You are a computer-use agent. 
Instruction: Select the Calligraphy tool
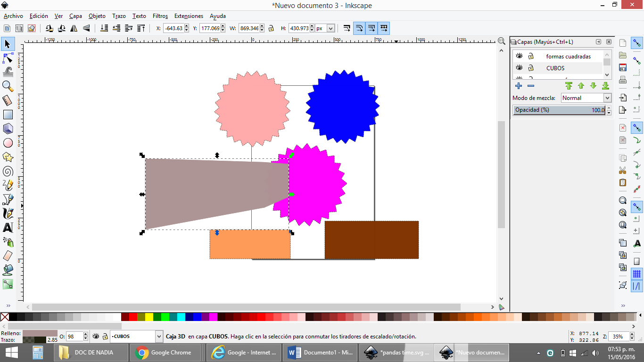pos(8,214)
